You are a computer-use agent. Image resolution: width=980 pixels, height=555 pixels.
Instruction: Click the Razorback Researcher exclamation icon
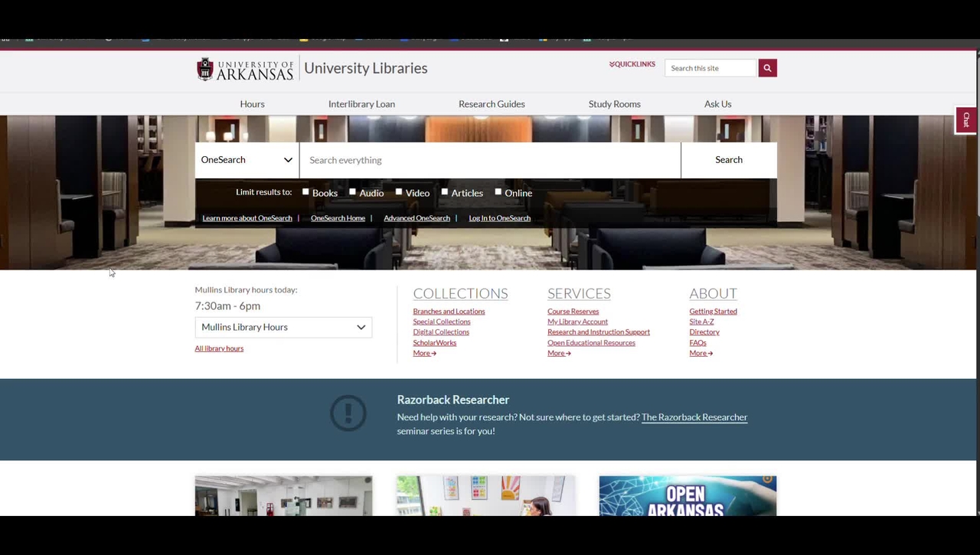coord(348,413)
